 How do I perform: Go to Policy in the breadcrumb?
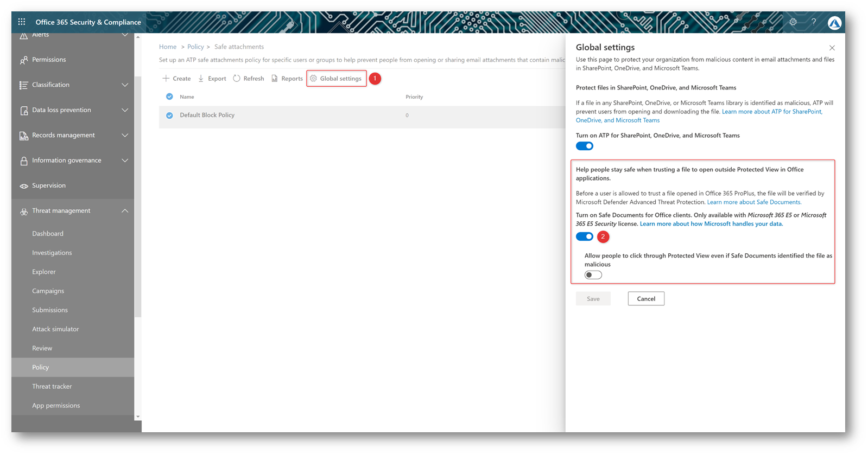[x=195, y=47]
